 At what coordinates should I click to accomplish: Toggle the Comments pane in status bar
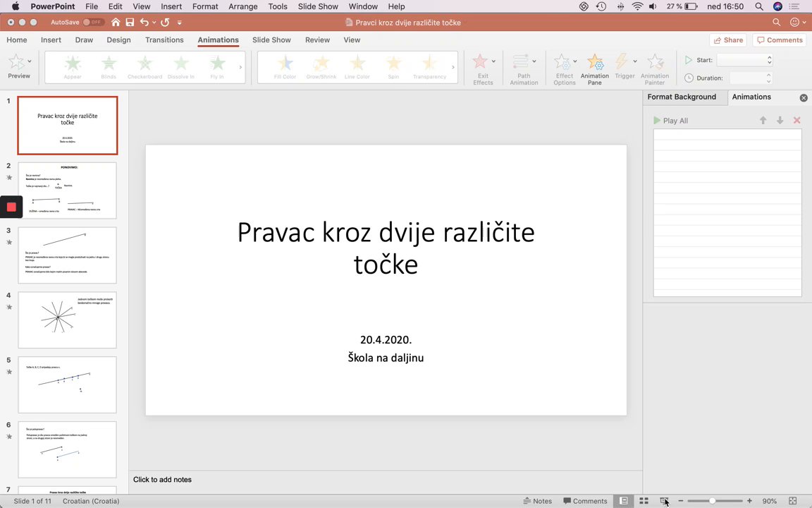pos(585,501)
